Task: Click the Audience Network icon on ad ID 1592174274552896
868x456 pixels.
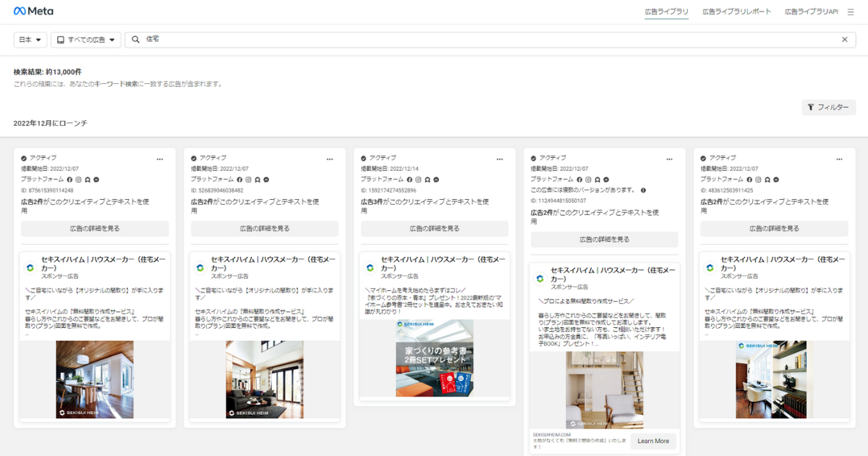Action: 427,179
